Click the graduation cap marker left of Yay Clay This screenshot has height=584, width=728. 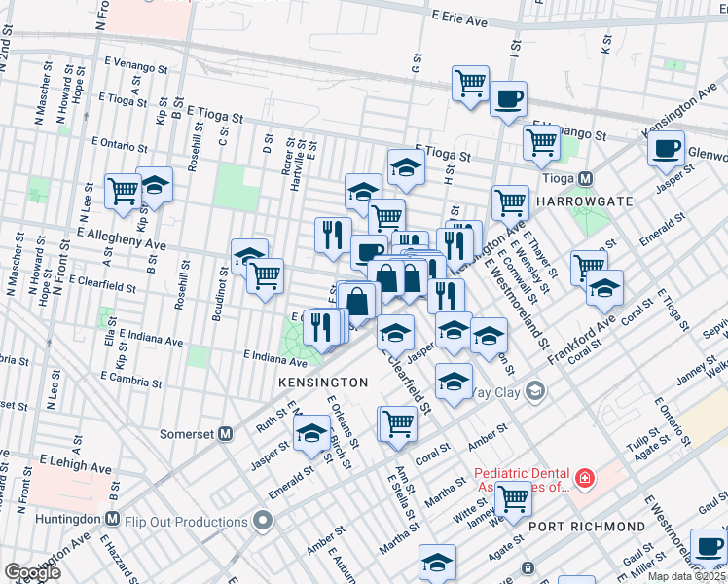coord(454,382)
